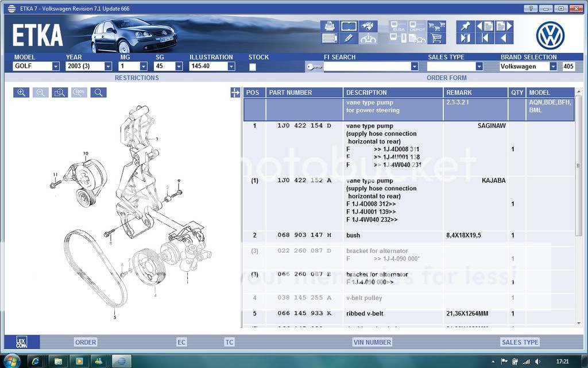Select part number 1J0 422 154 D row
Image resolution: width=588 pixels, height=368 pixels.
pos(304,125)
